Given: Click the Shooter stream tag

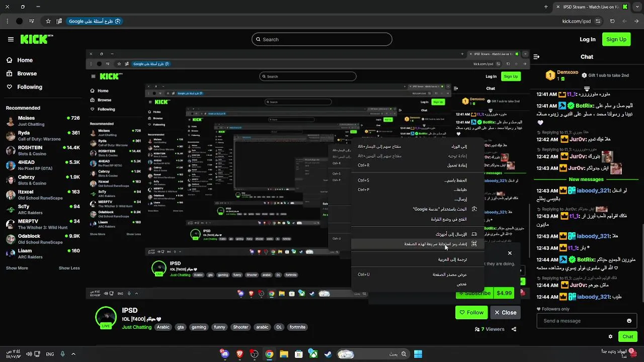Looking at the screenshot, I should (x=240, y=327).
